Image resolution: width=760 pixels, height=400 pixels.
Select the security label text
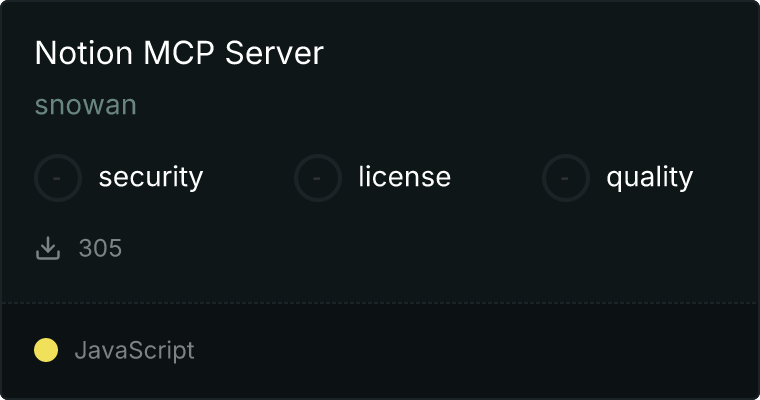click(151, 177)
